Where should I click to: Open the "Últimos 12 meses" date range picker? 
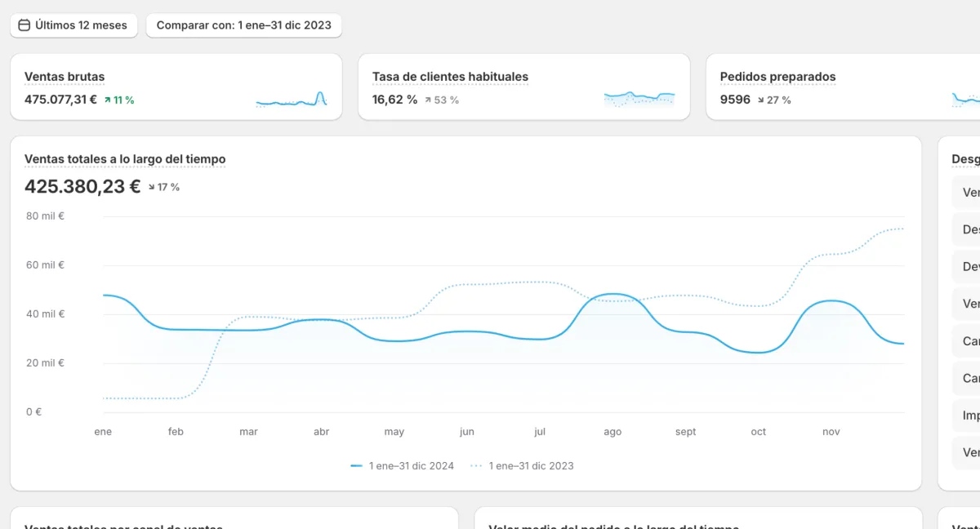click(x=73, y=25)
